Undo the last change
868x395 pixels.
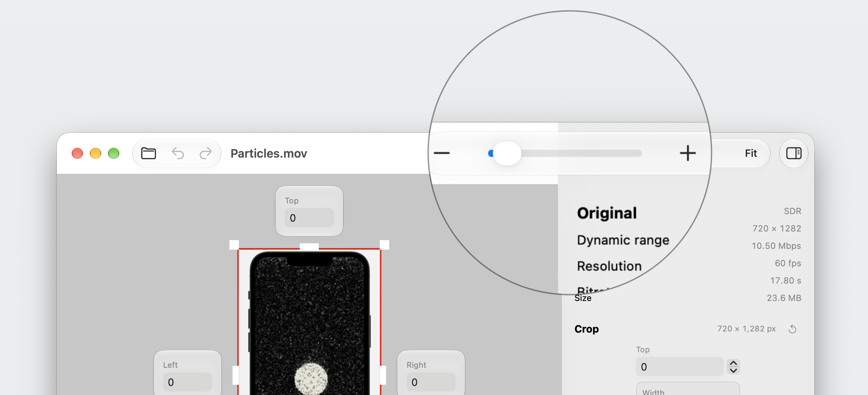pyautogui.click(x=178, y=153)
